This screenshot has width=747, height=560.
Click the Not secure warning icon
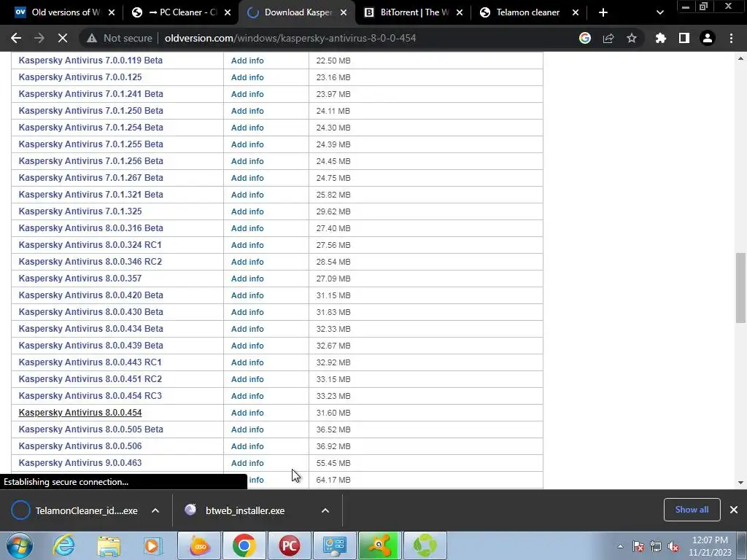pyautogui.click(x=91, y=38)
